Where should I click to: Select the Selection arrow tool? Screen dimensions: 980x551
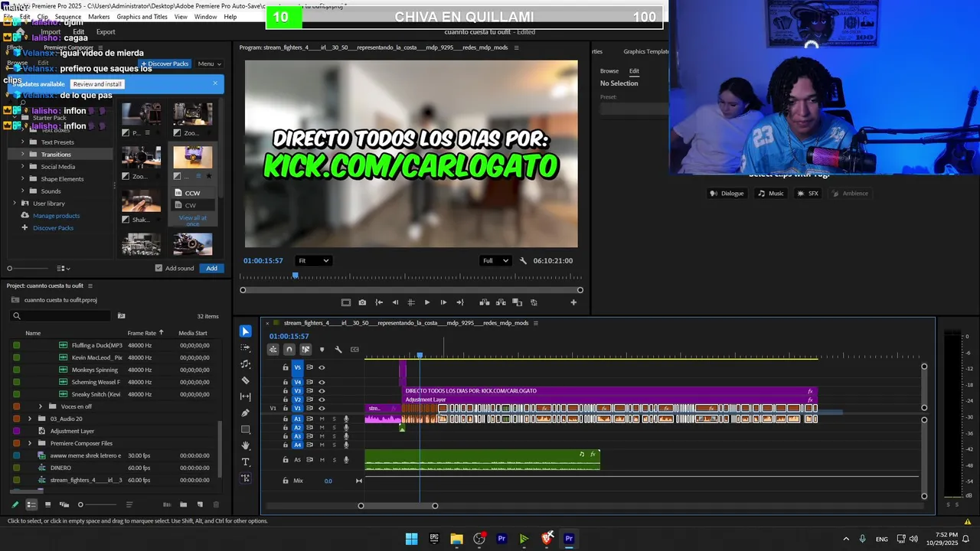pos(245,331)
